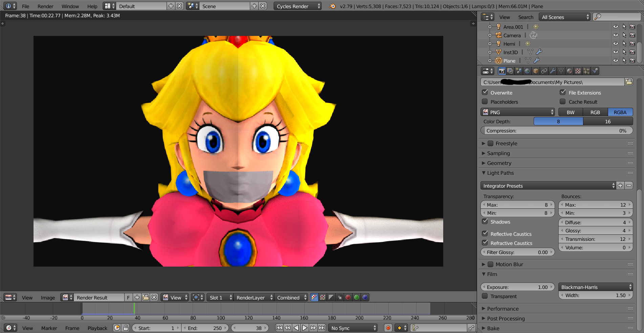Open the PNG file format dropdown
Screen dimensions: 644x333
click(518, 112)
